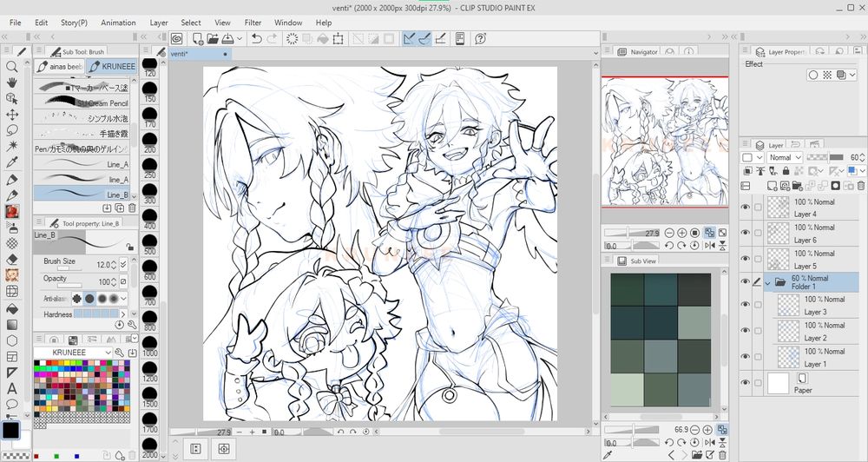Click the new raster layer icon
Viewport: 868px width, 462px height.
[x=771, y=186]
